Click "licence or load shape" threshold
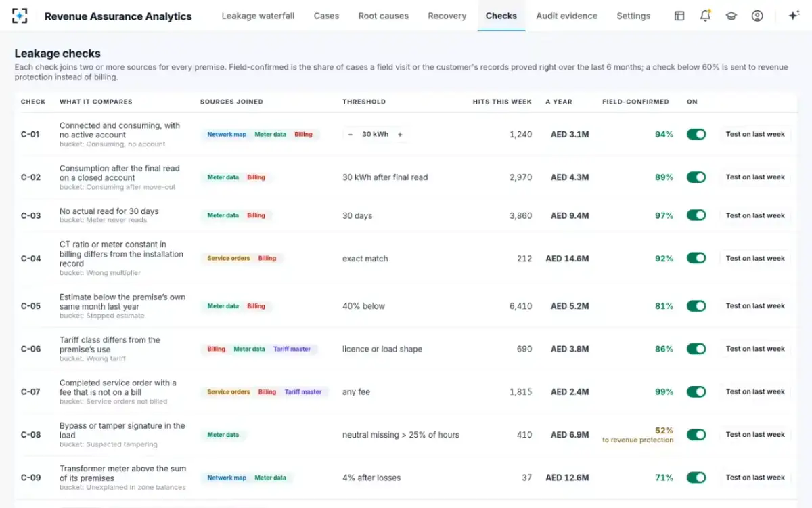Image resolution: width=812 pixels, height=508 pixels. click(382, 349)
